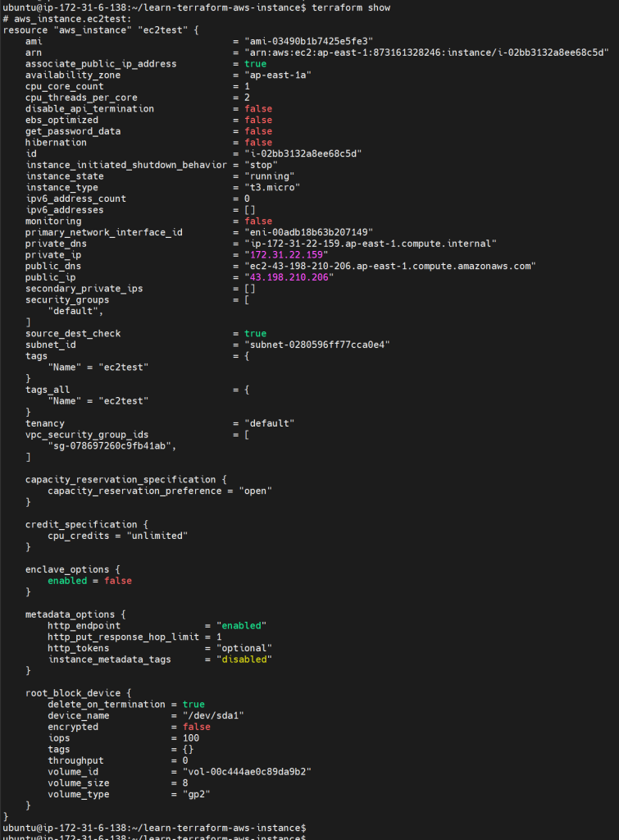Click the http_endpoint "enabled" value
The height and width of the screenshot is (840, 619).
241,625
